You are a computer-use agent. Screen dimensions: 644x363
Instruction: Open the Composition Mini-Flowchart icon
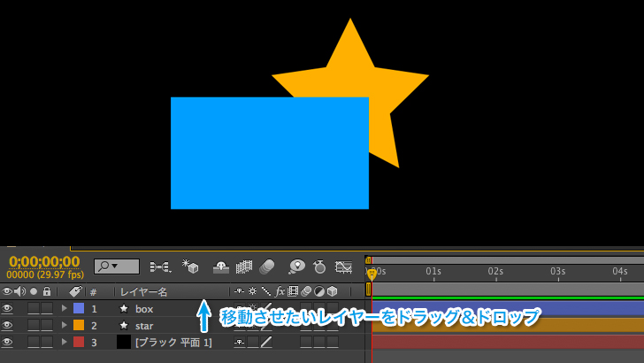159,266
